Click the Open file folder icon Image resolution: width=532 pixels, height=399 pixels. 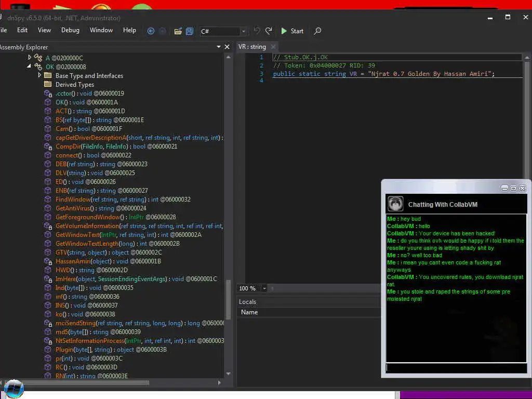[x=178, y=31]
